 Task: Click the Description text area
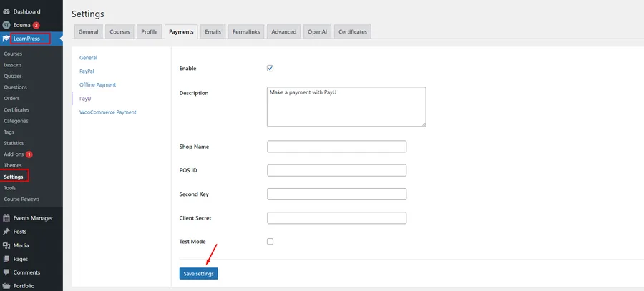[x=346, y=107]
